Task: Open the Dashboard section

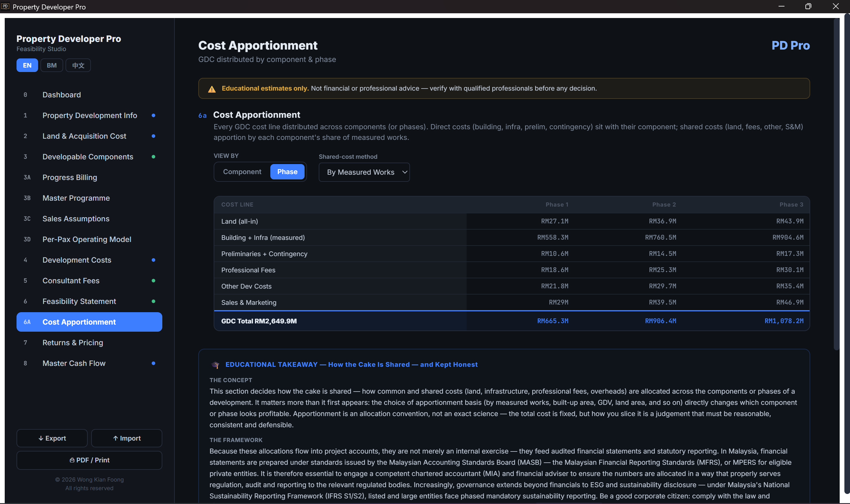Action: 89,95
